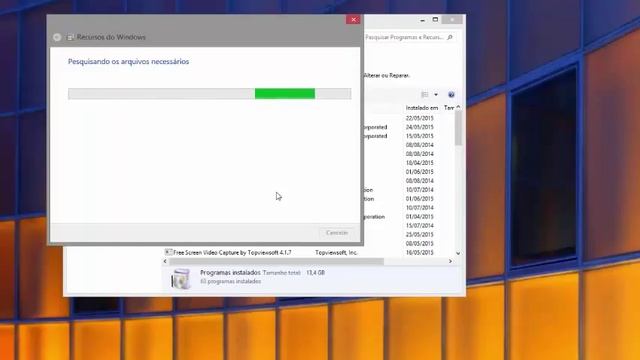The height and width of the screenshot is (360, 640).
Task: Click the truncated Tam column header
Action: pyautogui.click(x=449, y=108)
